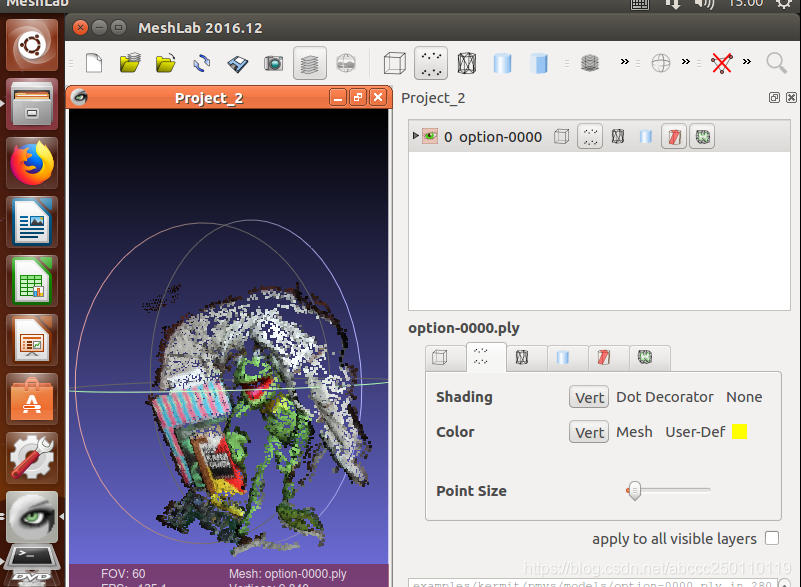Toggle points rendering in the main toolbar

(431, 63)
